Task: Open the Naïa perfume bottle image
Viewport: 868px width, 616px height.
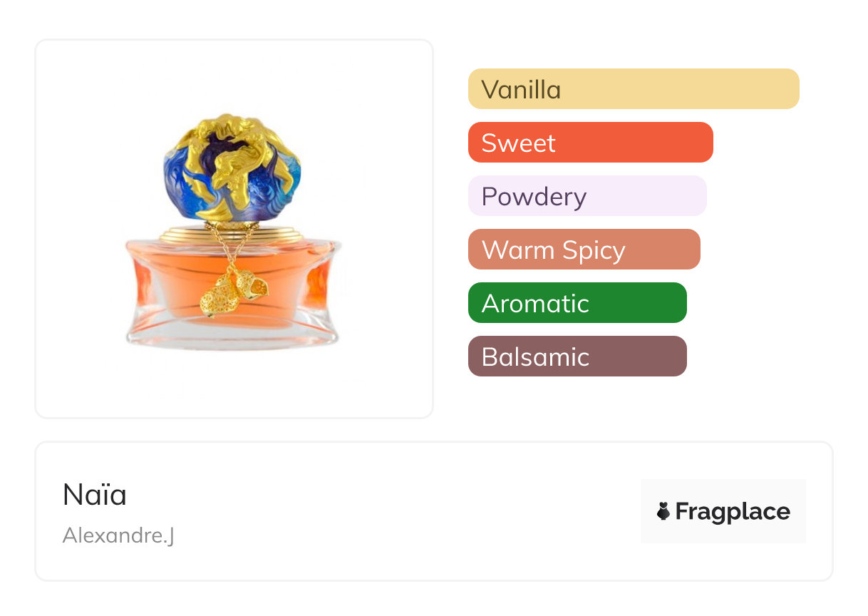Action: [233, 230]
